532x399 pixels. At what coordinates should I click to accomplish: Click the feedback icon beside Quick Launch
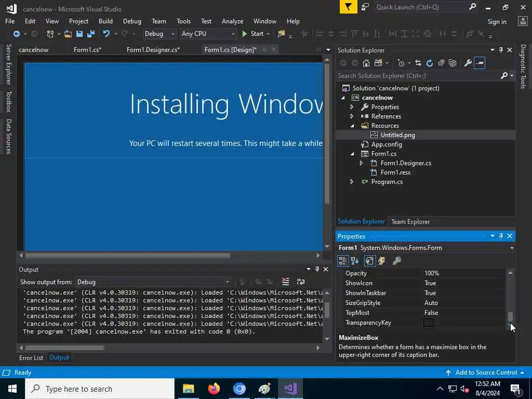(x=365, y=7)
